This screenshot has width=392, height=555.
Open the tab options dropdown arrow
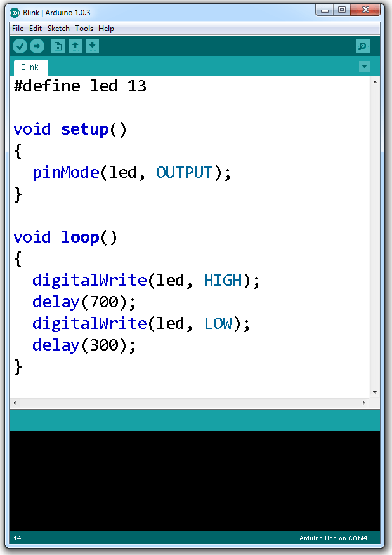(365, 66)
